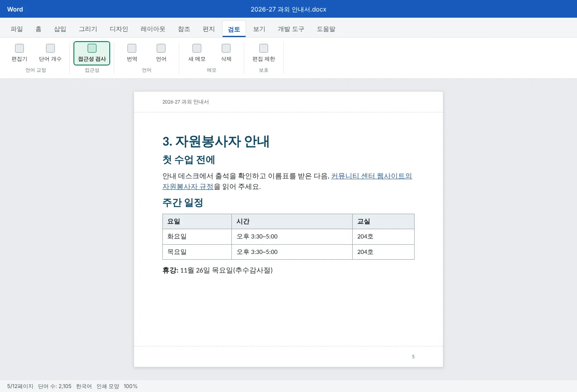Click the 오후 3:30~5:00 cell in 목요일 row
577x392 pixels.
coord(292,252)
